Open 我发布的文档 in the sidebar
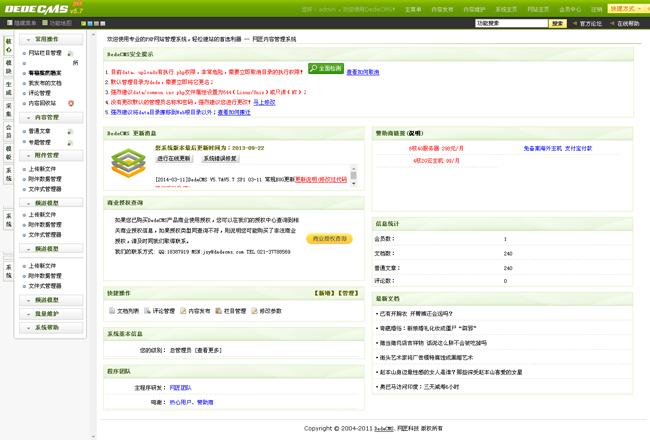This screenshot has height=440, width=650. 45,83
